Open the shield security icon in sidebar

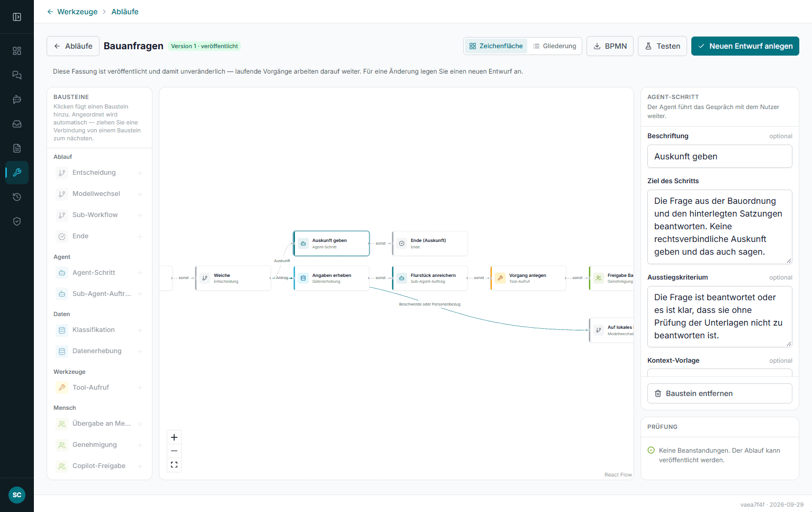17,221
